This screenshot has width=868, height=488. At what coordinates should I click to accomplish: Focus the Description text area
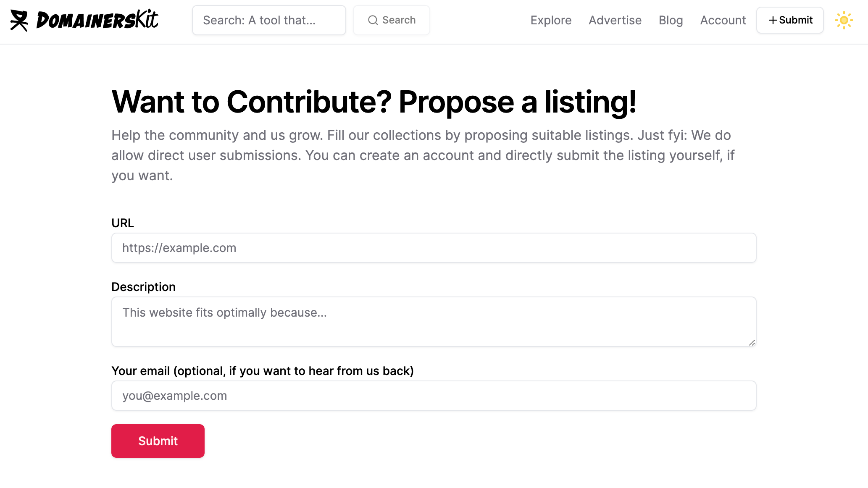point(434,321)
